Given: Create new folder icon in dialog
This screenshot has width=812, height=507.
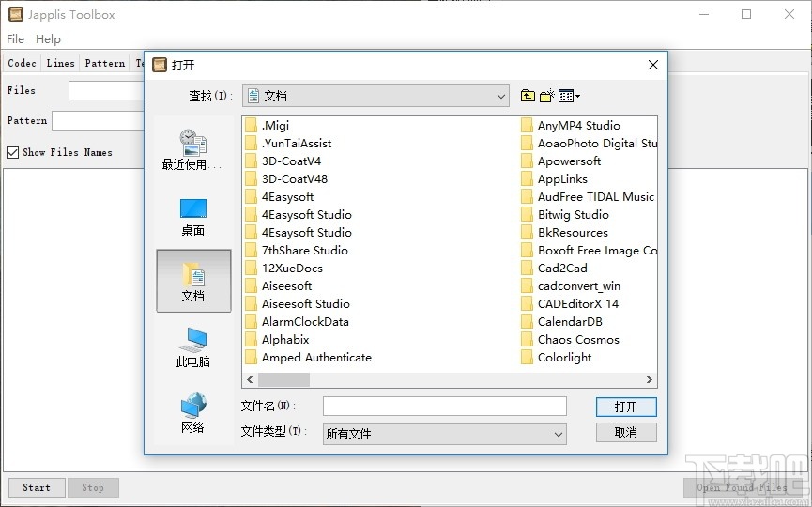Looking at the screenshot, I should (x=547, y=96).
